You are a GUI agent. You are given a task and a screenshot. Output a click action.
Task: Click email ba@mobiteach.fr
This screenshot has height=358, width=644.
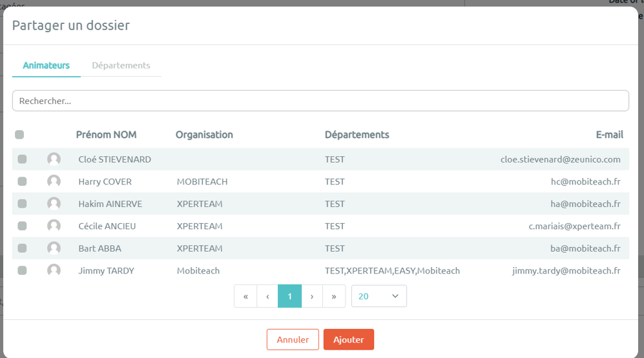pos(585,248)
